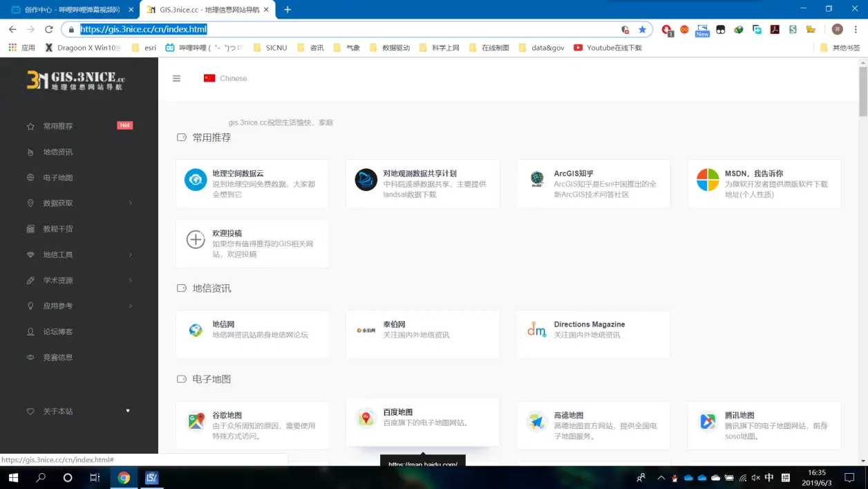Open the esri bookmark

pos(144,48)
